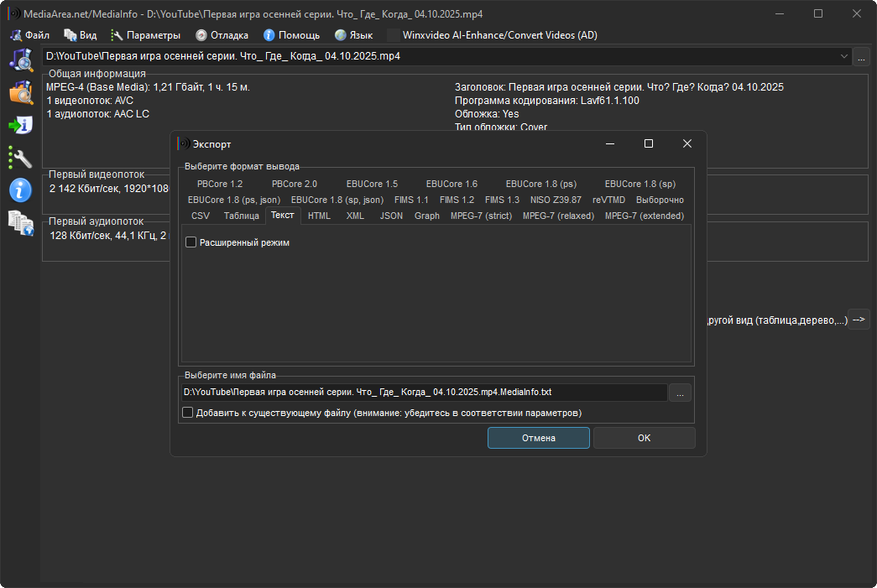The width and height of the screenshot is (877, 588).
Task: Click the export file name field
Action: pos(424,392)
